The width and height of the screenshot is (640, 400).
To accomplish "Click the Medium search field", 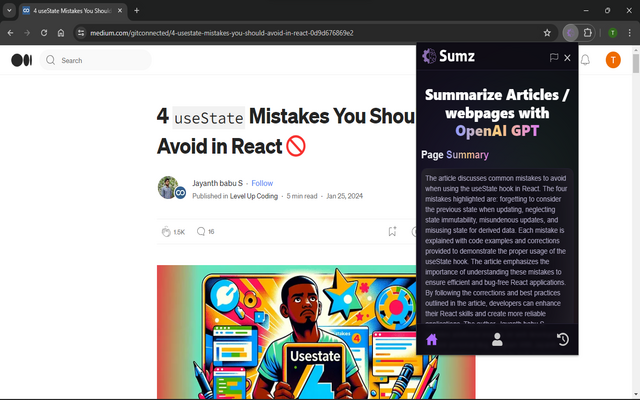I will (x=96, y=60).
